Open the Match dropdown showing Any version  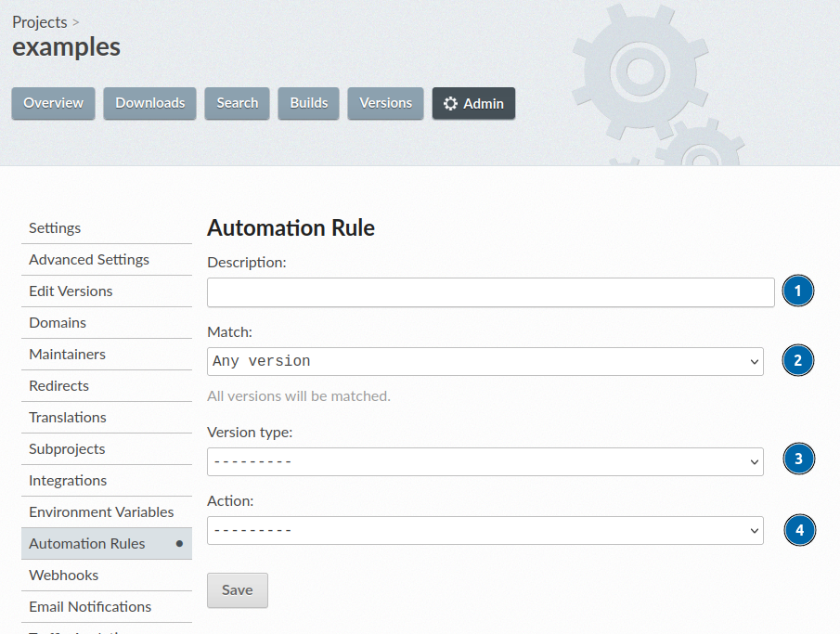point(484,360)
